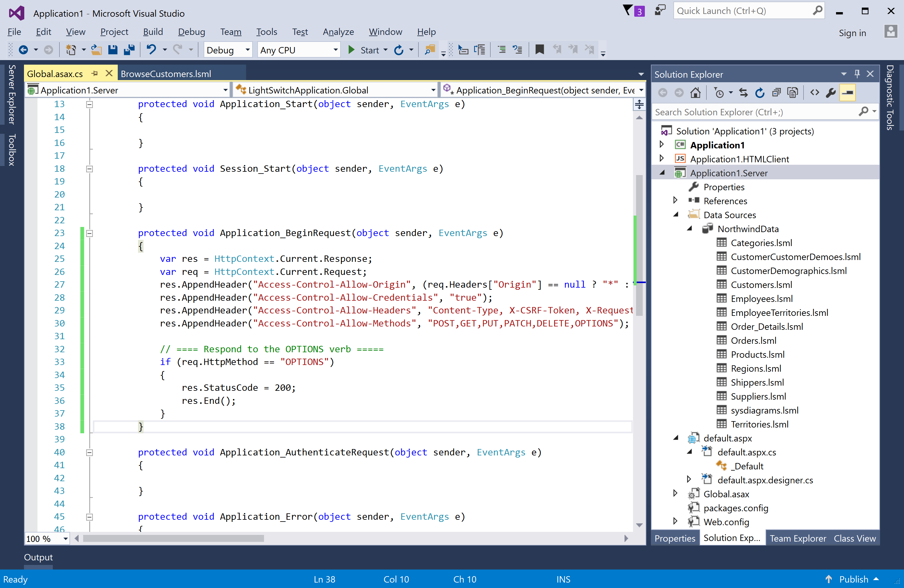904x588 pixels.
Task: Open the Diagnostic Tools side panel
Action: [890, 98]
